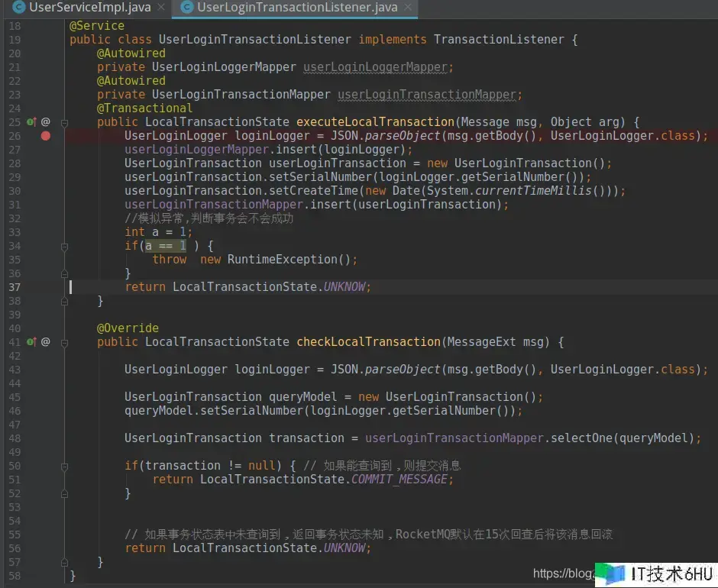Screen dimensions: 718x588
Task: Click the implements-method gutter icon on line 41
Action: coord(31,342)
